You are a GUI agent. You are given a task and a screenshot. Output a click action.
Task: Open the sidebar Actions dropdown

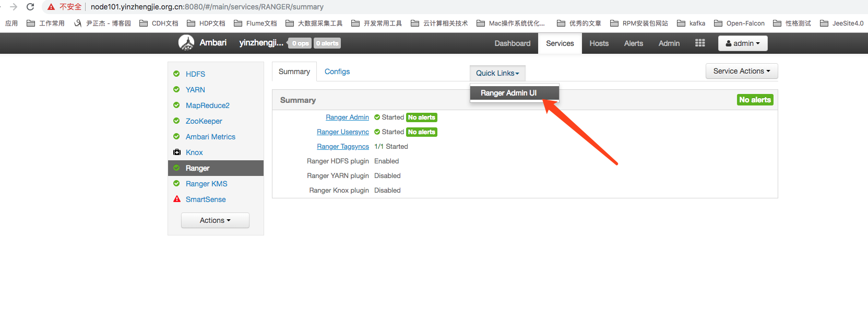point(215,220)
